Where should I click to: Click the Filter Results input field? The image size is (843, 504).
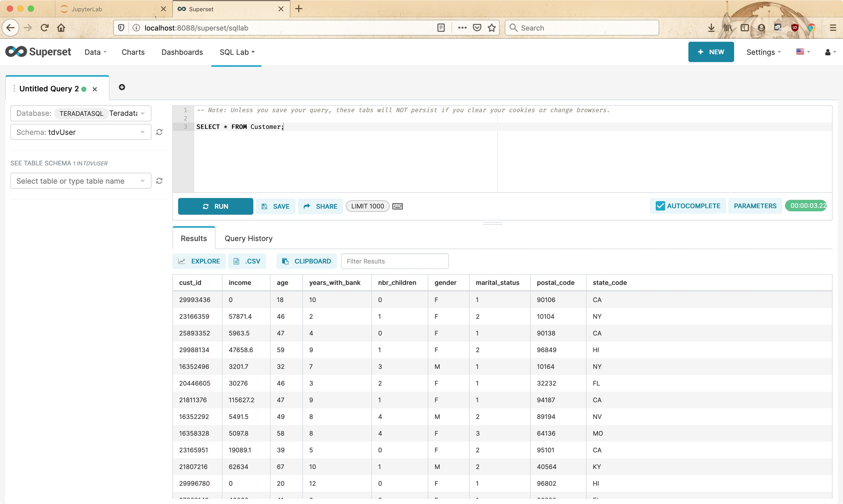click(x=394, y=261)
